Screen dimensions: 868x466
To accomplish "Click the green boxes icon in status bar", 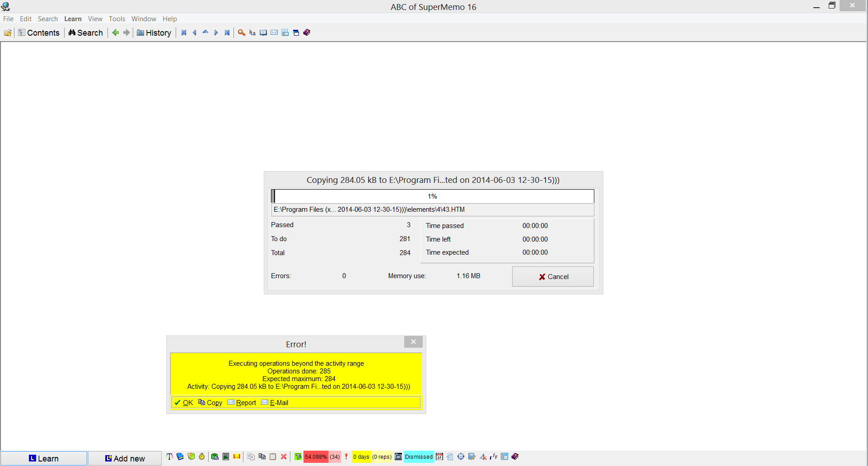I will 191,457.
